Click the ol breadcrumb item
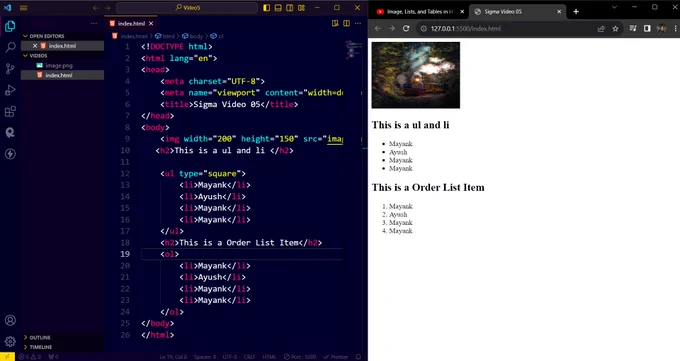This screenshot has width=680, height=361. click(x=217, y=36)
